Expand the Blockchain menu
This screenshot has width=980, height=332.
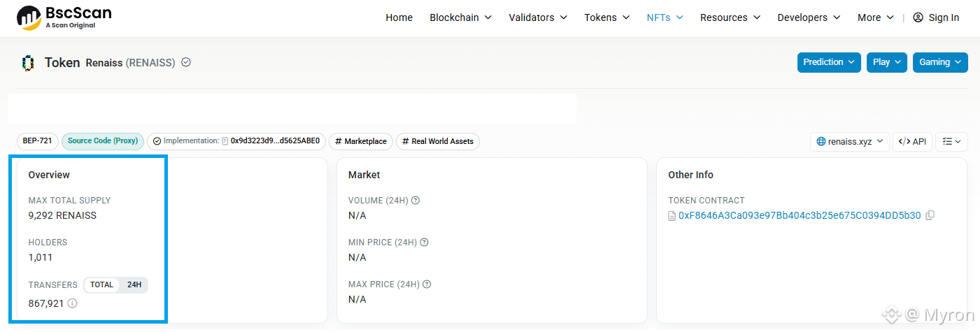coord(461,17)
